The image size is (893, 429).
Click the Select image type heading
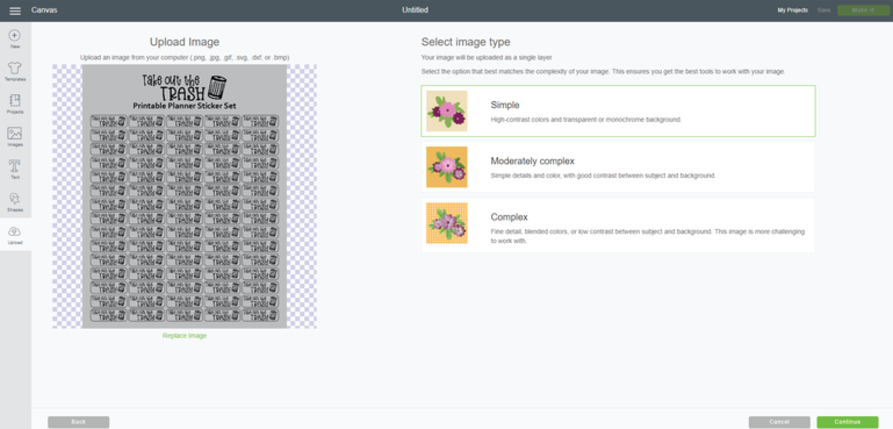point(466,42)
